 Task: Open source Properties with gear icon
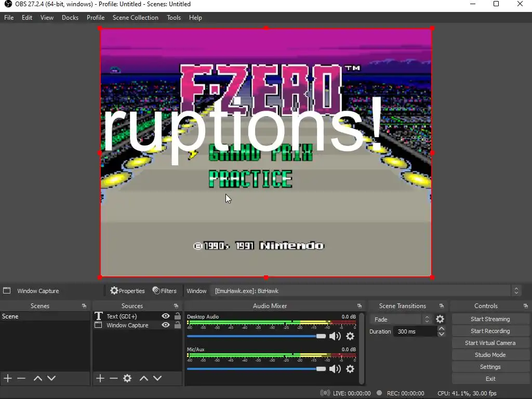tap(127, 291)
